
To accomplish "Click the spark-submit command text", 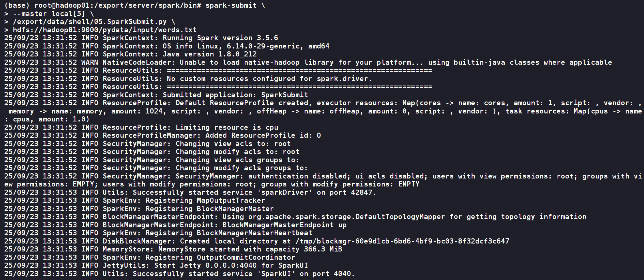I will coord(231,5).
